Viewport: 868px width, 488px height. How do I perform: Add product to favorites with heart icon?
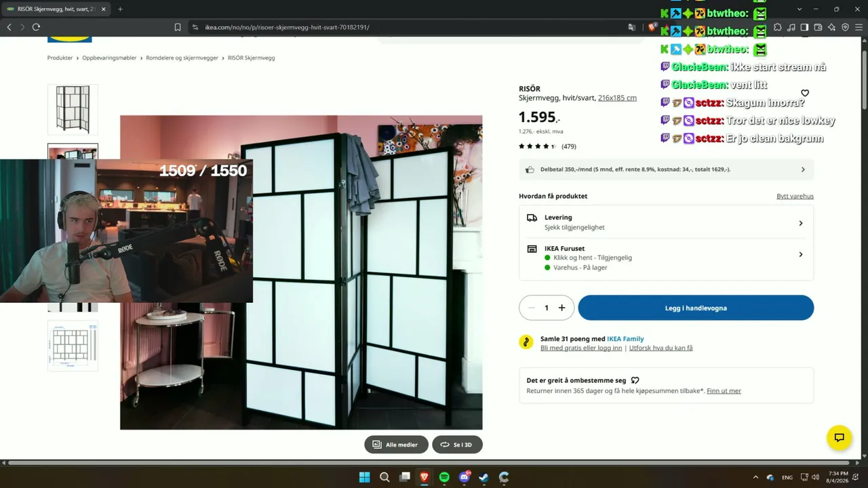[x=805, y=93]
